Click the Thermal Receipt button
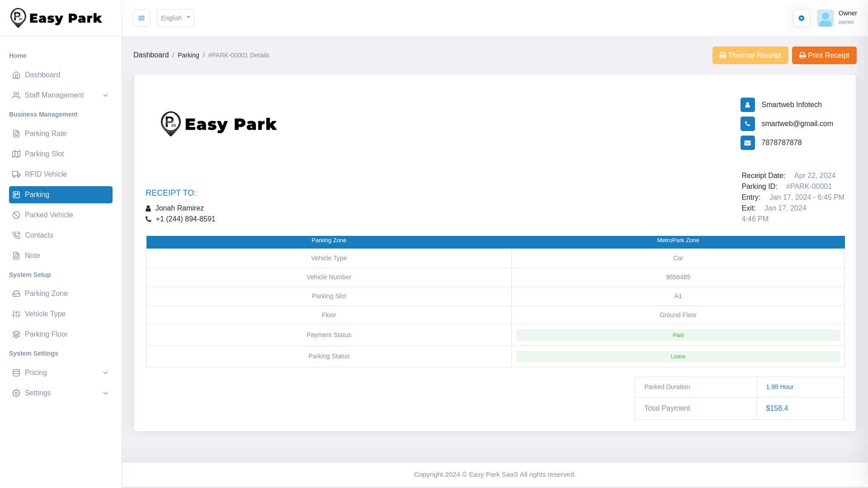Viewport: 868px width, 488px height. pos(750,55)
